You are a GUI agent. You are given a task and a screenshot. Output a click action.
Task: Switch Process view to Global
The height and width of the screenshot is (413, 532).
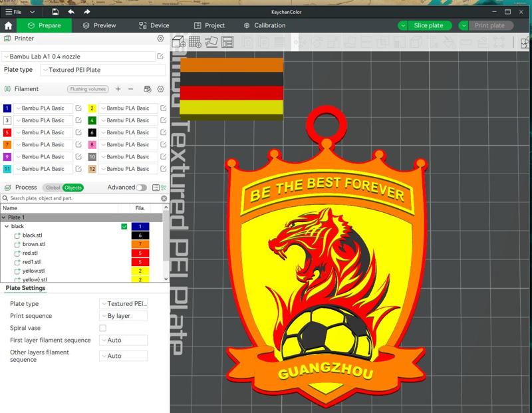[53, 188]
